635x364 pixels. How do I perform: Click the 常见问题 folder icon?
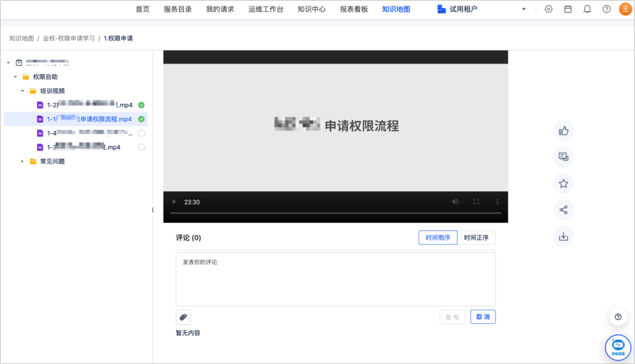click(x=33, y=162)
